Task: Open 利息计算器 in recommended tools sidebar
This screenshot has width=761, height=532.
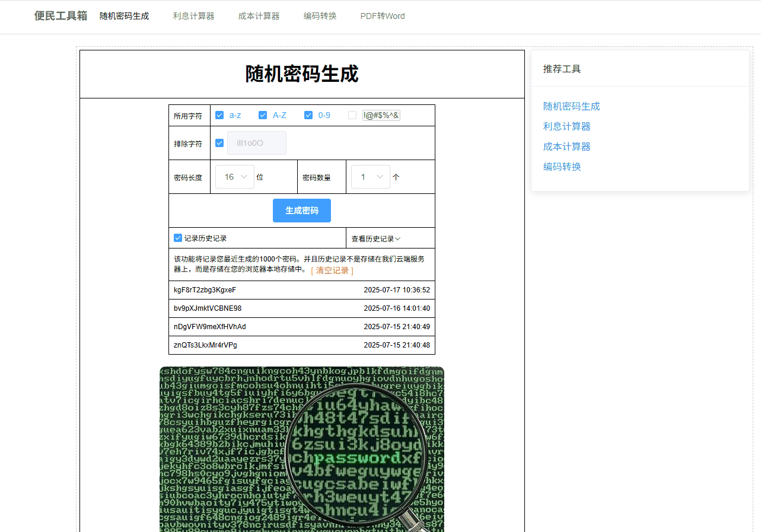Action: point(567,126)
